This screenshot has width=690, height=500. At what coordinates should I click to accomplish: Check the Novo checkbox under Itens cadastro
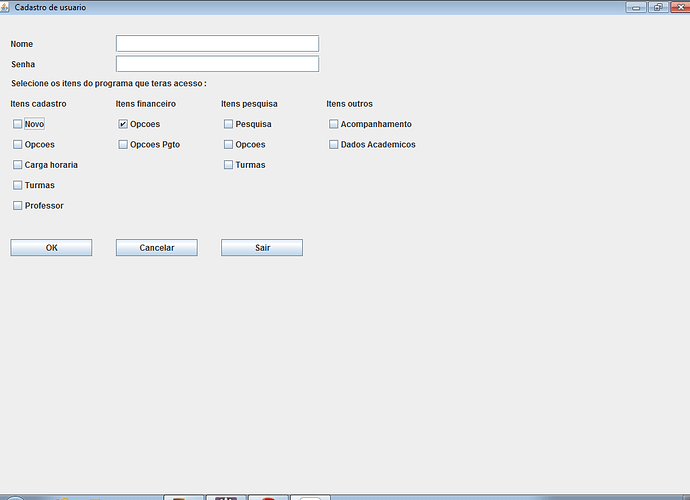click(18, 124)
